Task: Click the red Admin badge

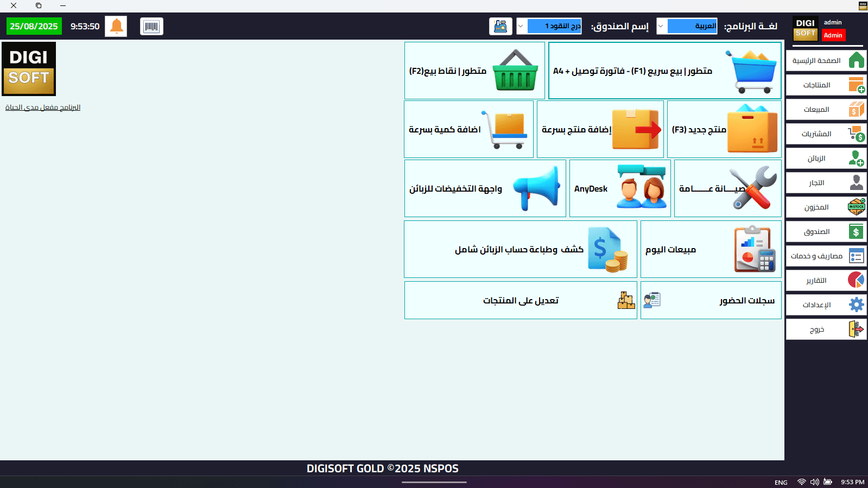Action: pos(833,35)
